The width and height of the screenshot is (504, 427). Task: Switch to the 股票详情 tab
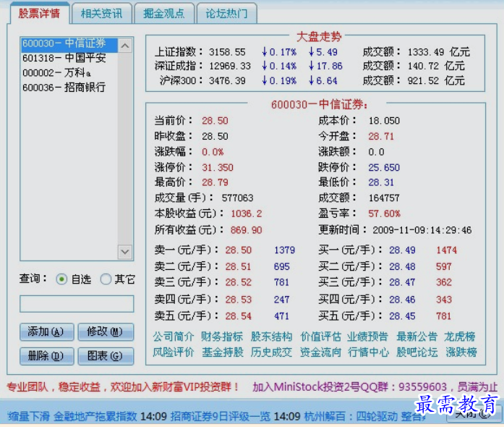pyautogui.click(x=39, y=13)
